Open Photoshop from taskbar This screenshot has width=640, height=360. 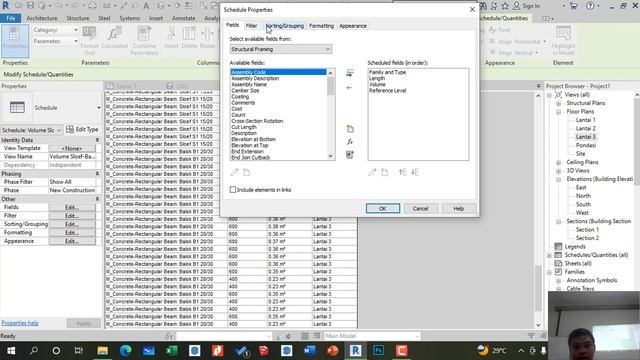click(x=378, y=351)
